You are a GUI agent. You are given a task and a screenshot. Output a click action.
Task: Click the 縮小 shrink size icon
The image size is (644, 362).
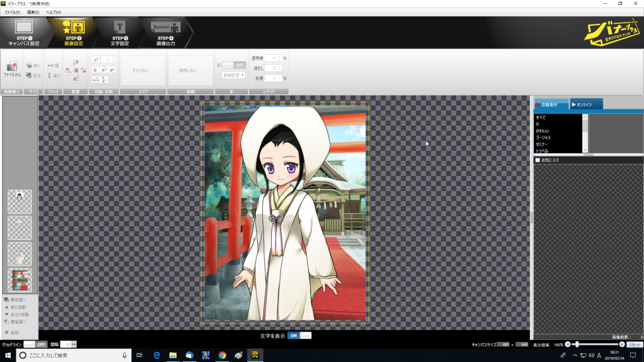(33, 65)
